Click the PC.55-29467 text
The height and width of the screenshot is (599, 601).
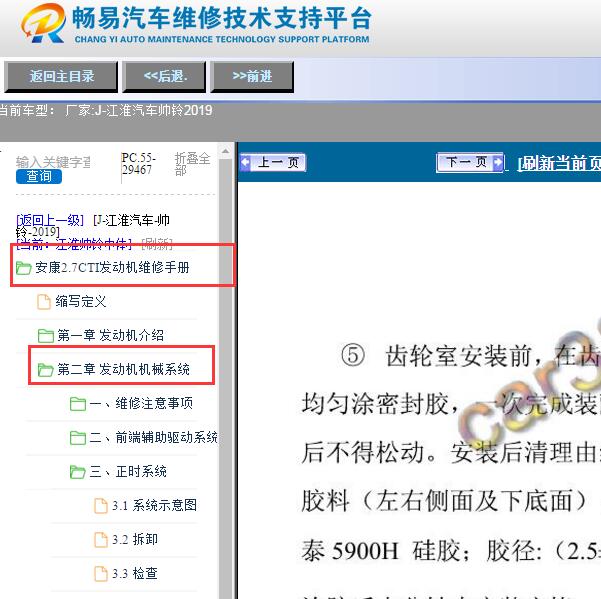(139, 164)
